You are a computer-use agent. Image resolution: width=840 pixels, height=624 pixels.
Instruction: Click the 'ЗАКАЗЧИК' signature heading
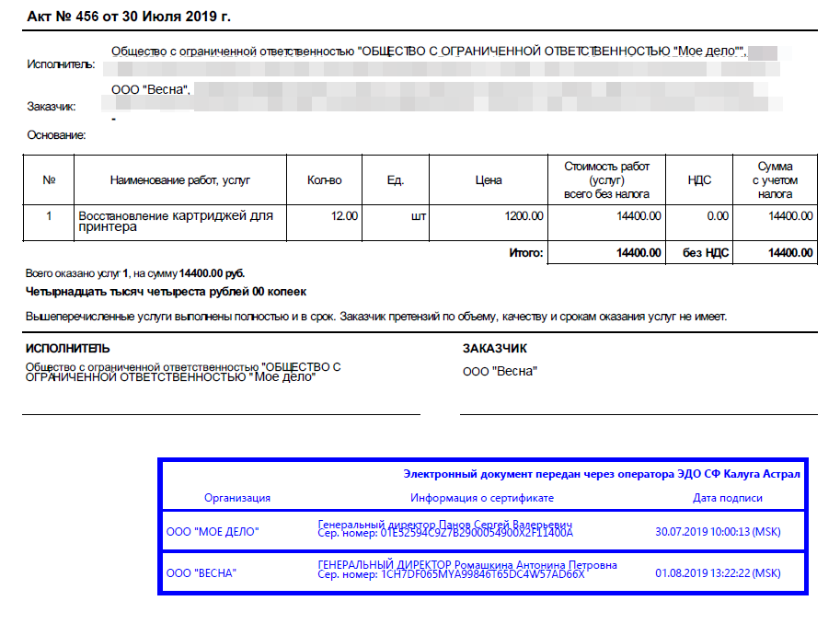(x=494, y=349)
